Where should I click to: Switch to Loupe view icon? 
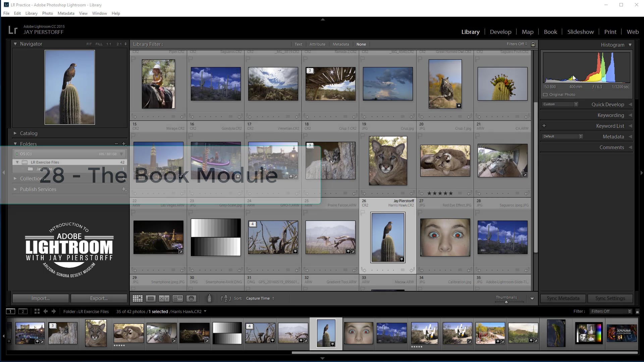(151, 298)
